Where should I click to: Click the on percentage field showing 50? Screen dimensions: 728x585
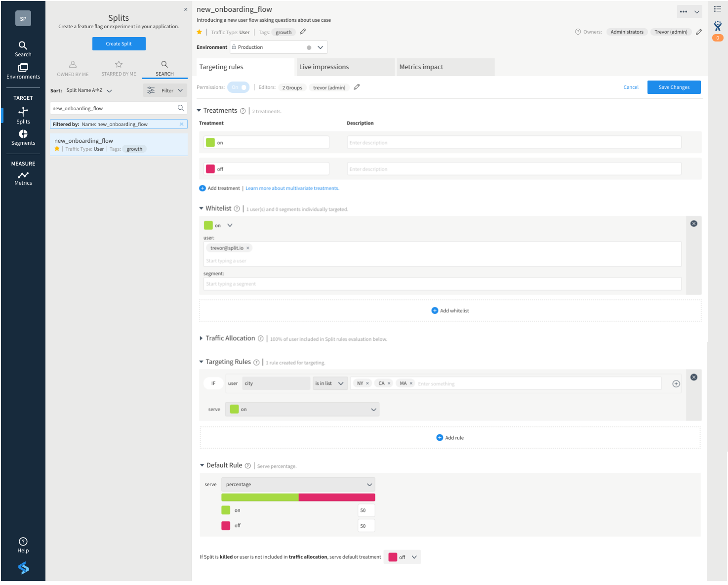[366, 510]
